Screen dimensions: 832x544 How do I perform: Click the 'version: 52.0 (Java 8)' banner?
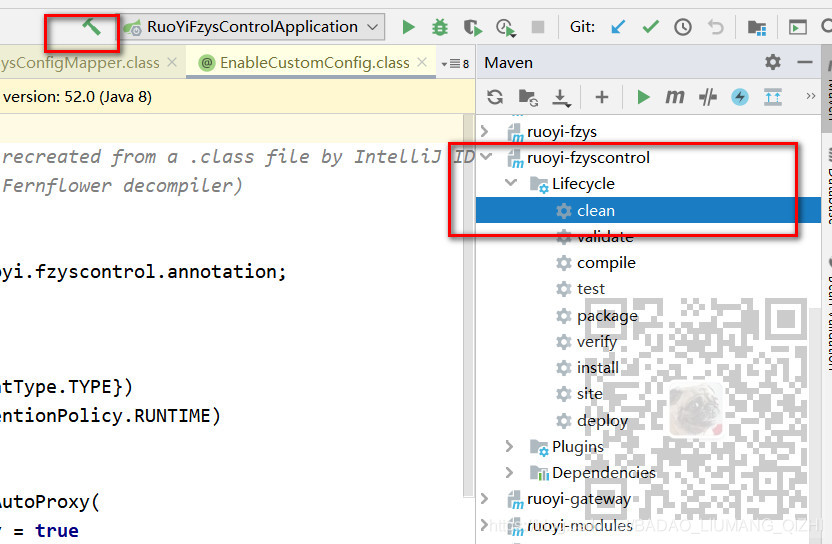coord(77,97)
